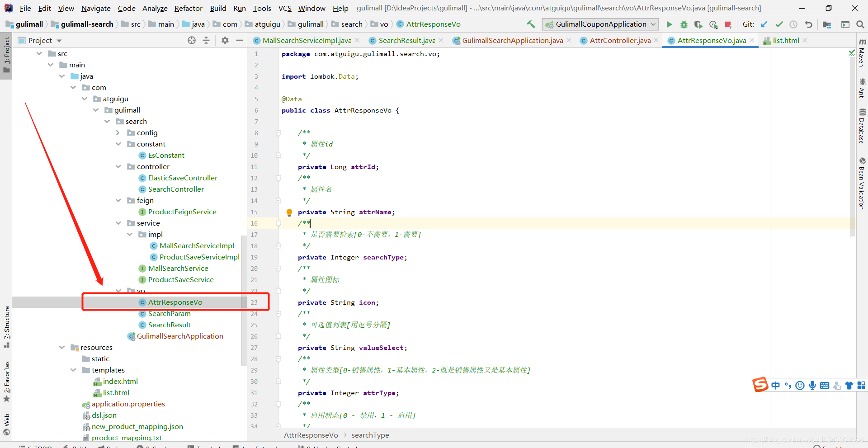Collapse the impl package
Screen dimensions: 868x448
pos(130,234)
